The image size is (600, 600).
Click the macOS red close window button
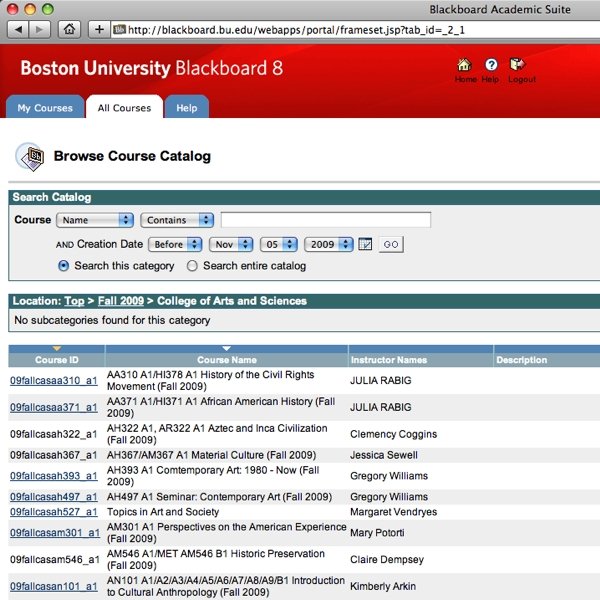[x=13, y=9]
